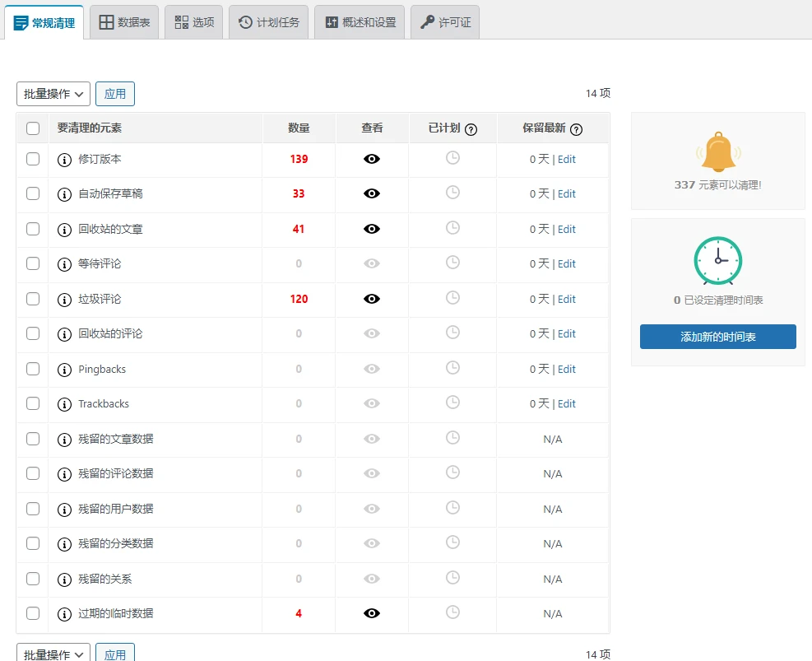Screen dimensions: 812x661
Task: Check the checkbox for the 修订版本 row
Action: coord(33,158)
